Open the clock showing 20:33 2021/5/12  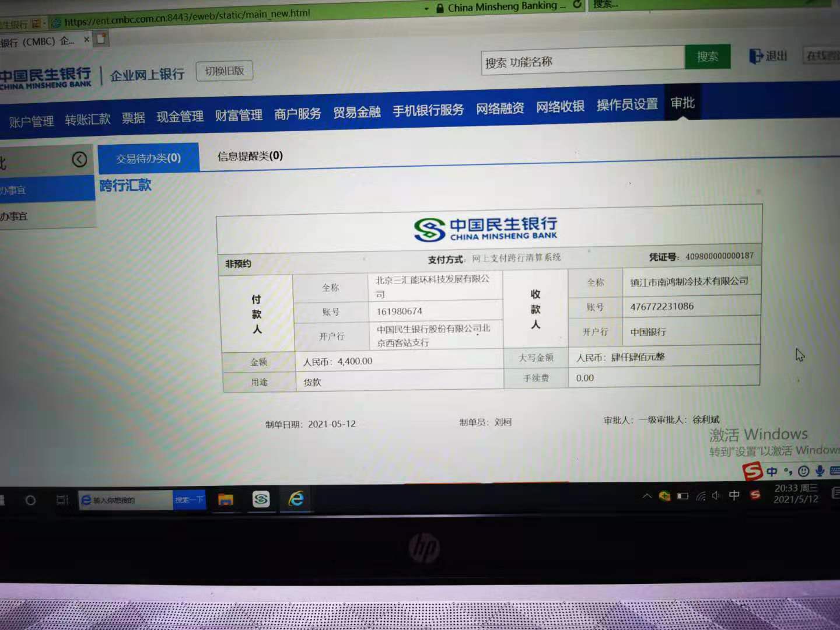click(796, 494)
